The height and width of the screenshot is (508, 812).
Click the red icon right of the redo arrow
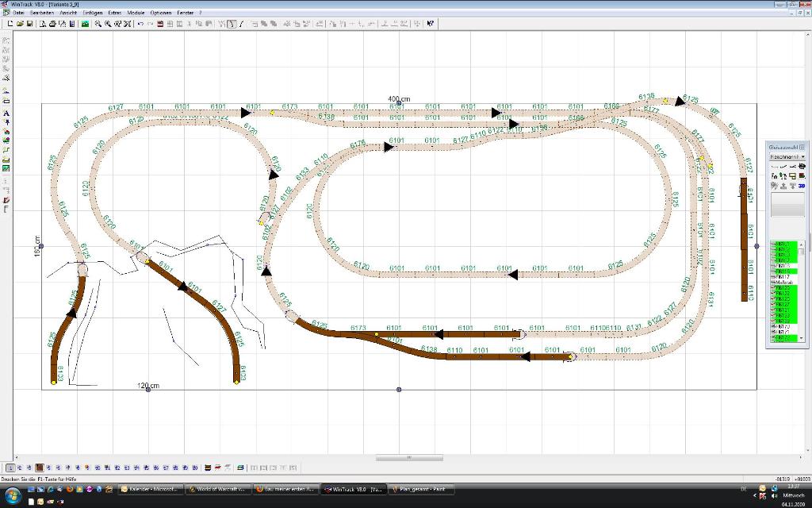160,24
